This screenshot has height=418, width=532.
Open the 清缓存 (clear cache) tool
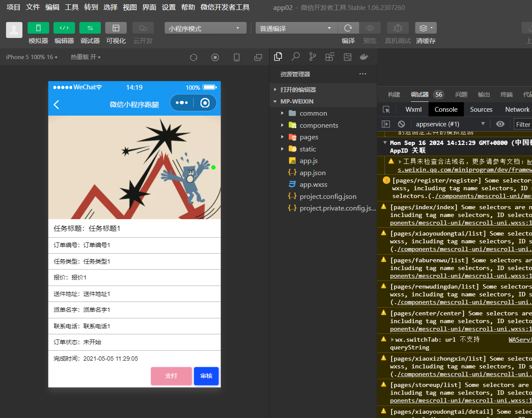click(x=425, y=32)
